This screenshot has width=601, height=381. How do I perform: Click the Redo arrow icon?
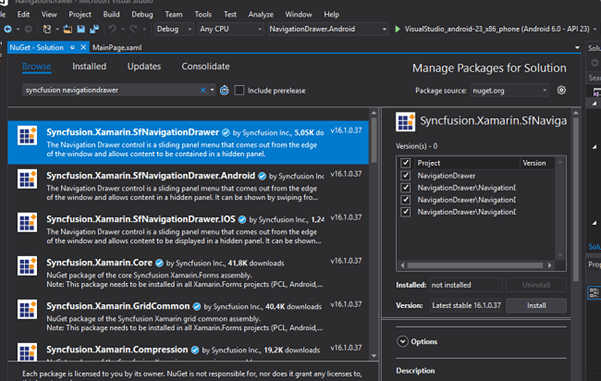coord(133,29)
